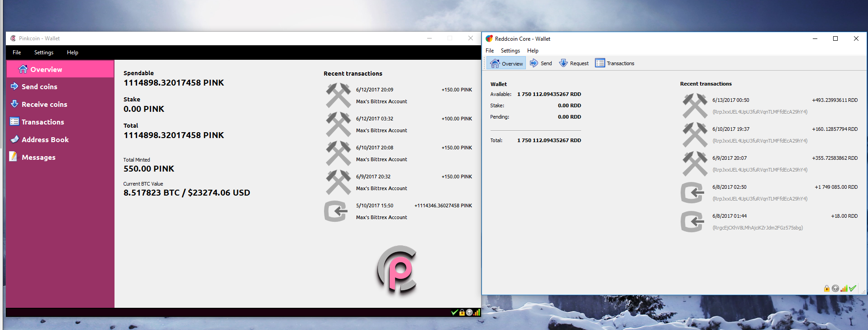This screenshot has height=330, width=868.
Task: Open Transactions in the Reddcoin toolbar
Action: point(615,63)
